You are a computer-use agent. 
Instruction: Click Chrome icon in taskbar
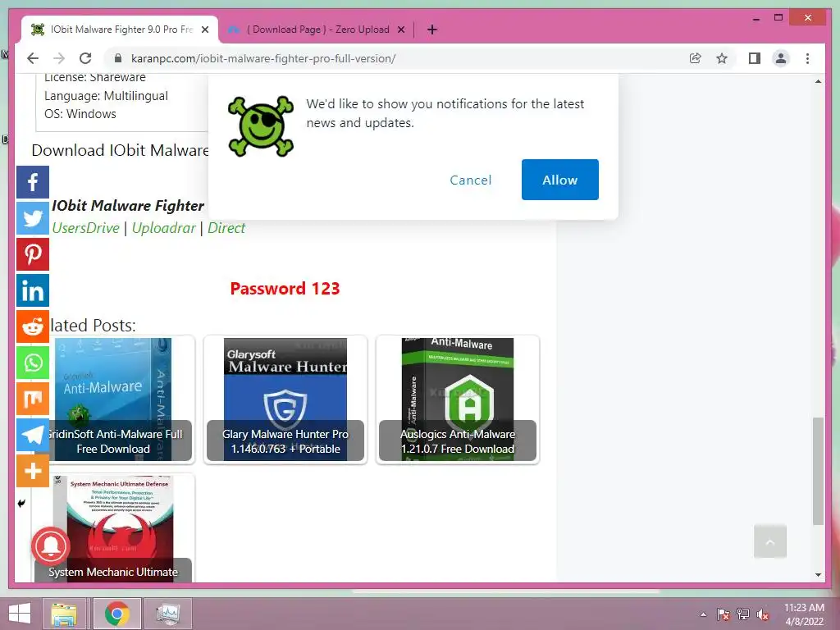point(116,614)
